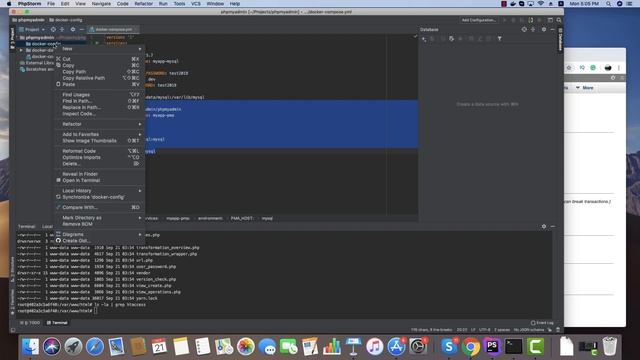Open the VCS menu in menu bar
640x360 pixels.
(196, 4)
